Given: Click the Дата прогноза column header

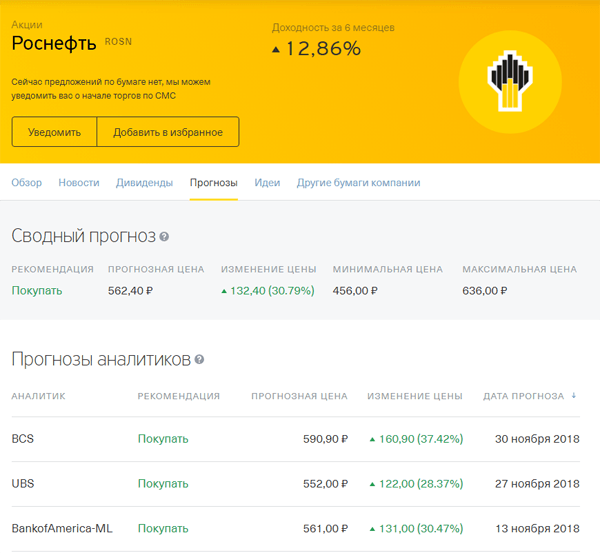Looking at the screenshot, I should [523, 396].
